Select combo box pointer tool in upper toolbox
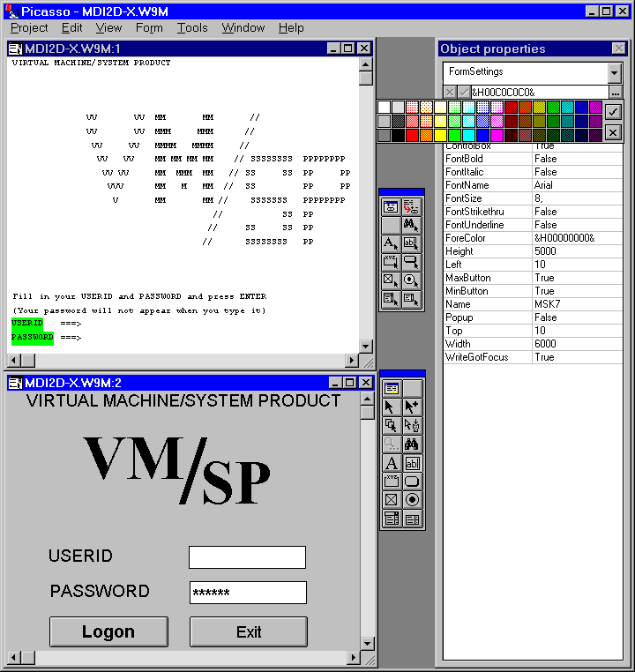The width and height of the screenshot is (635, 672). pyautogui.click(x=391, y=299)
